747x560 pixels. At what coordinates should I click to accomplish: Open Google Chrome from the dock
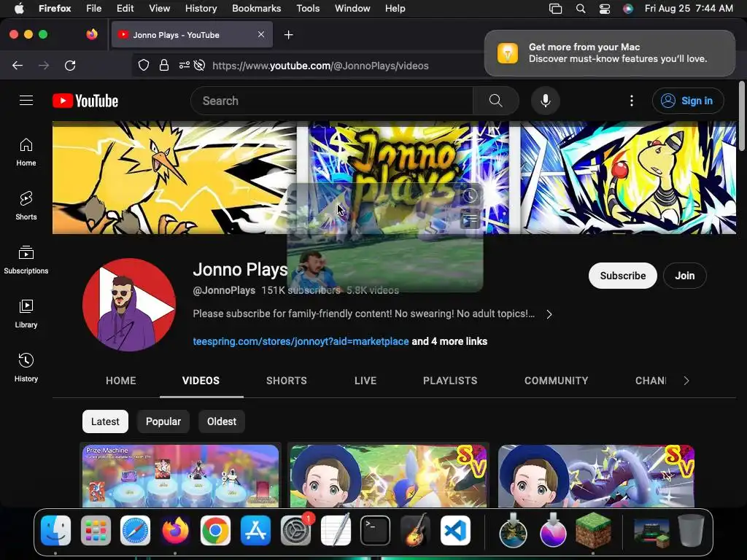tap(215, 531)
